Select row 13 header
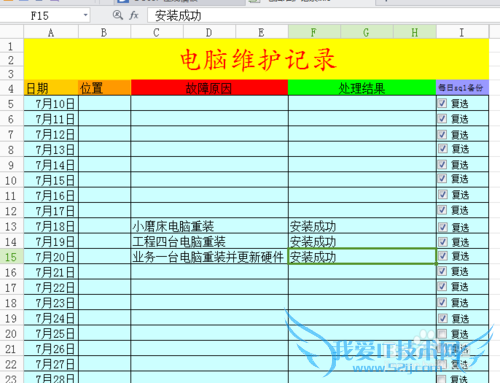This screenshot has width=500, height=383. [x=11, y=226]
